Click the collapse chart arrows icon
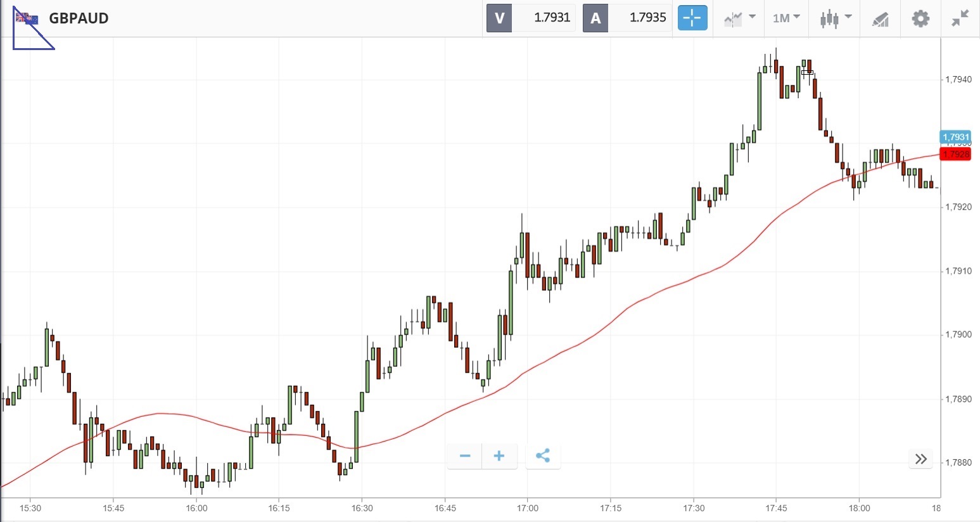The height and width of the screenshot is (522, 980). [960, 18]
